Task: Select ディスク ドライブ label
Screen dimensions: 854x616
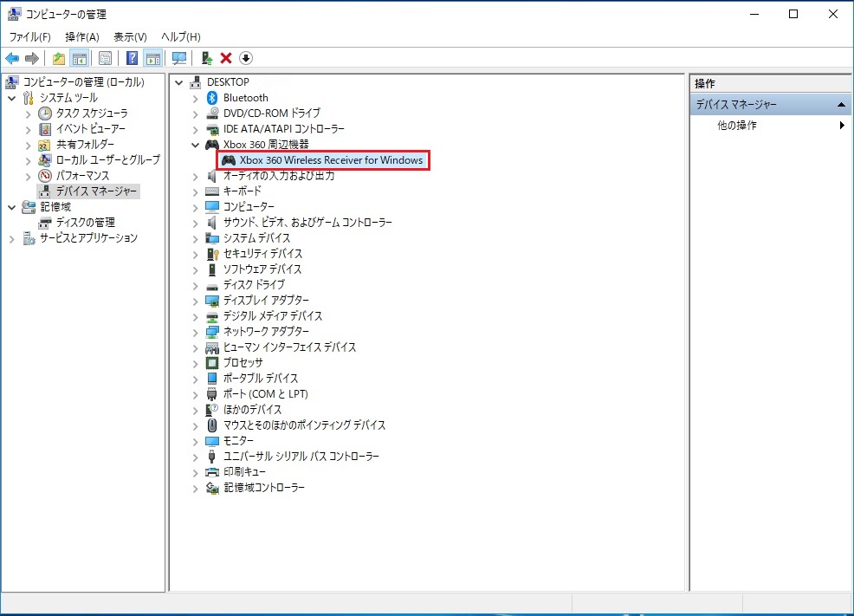Action: click(x=255, y=285)
